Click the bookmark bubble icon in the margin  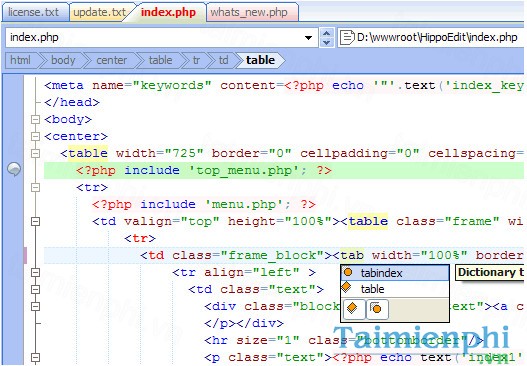pyautogui.click(x=14, y=169)
